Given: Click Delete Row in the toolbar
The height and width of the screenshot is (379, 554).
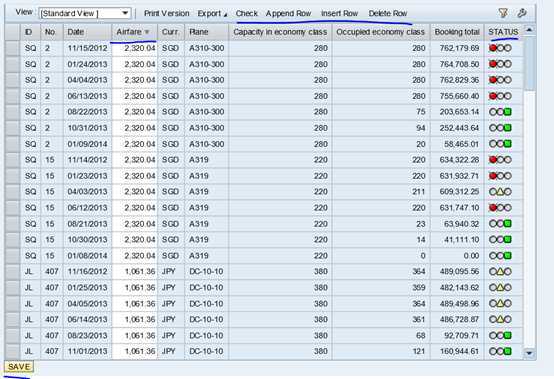Looking at the screenshot, I should (x=388, y=13).
